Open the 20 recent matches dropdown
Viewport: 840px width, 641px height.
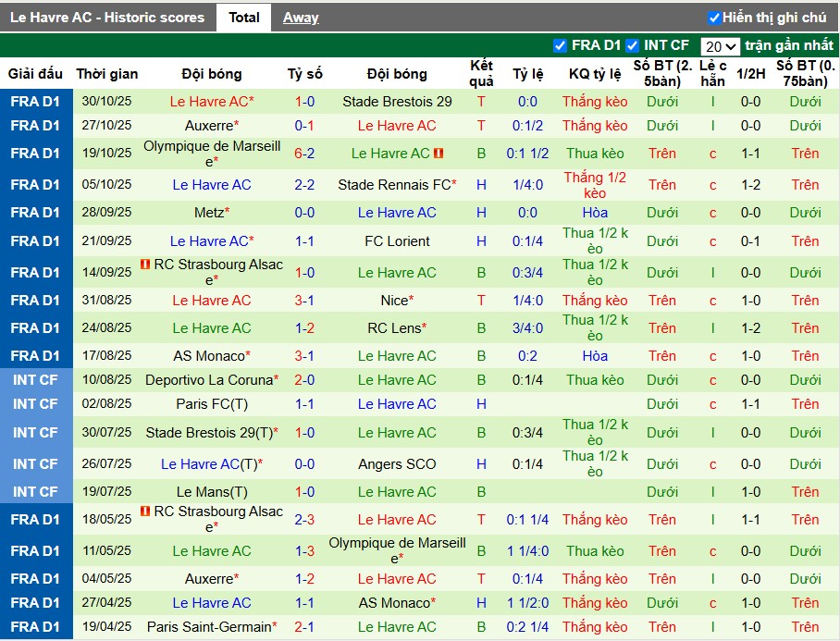[720, 46]
